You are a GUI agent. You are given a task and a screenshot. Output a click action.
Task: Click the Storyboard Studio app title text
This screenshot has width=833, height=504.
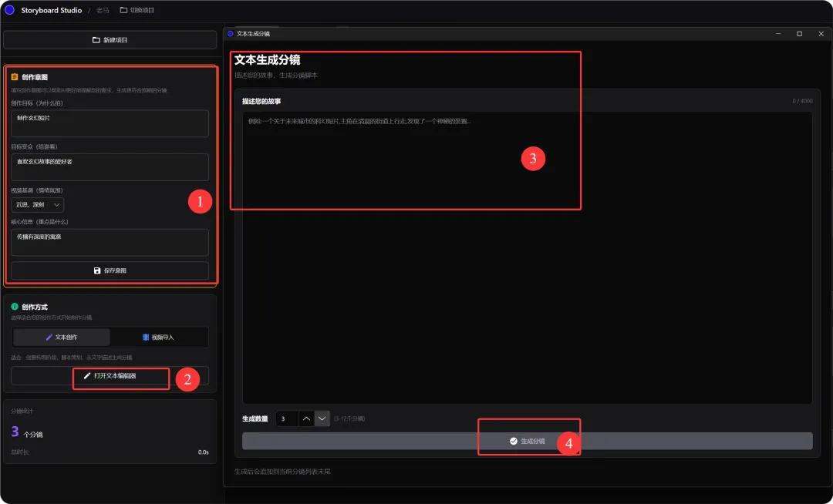point(52,10)
